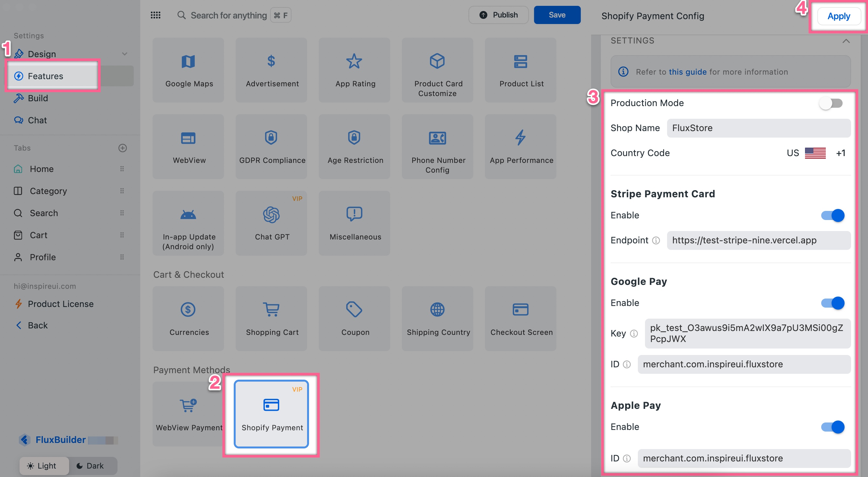Select the Chat GPT feature icon
Screen dimensions: 868x477
[271, 215]
